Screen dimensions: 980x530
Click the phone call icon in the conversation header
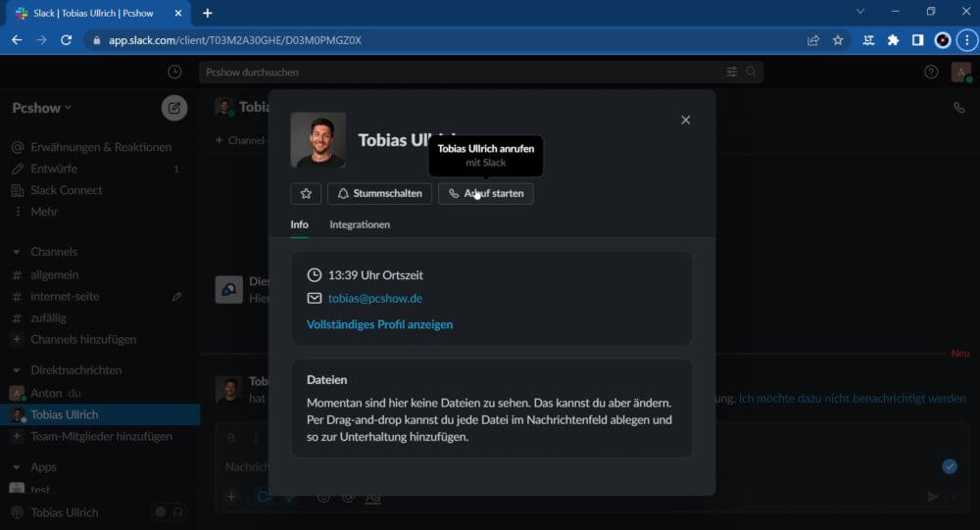[958, 108]
